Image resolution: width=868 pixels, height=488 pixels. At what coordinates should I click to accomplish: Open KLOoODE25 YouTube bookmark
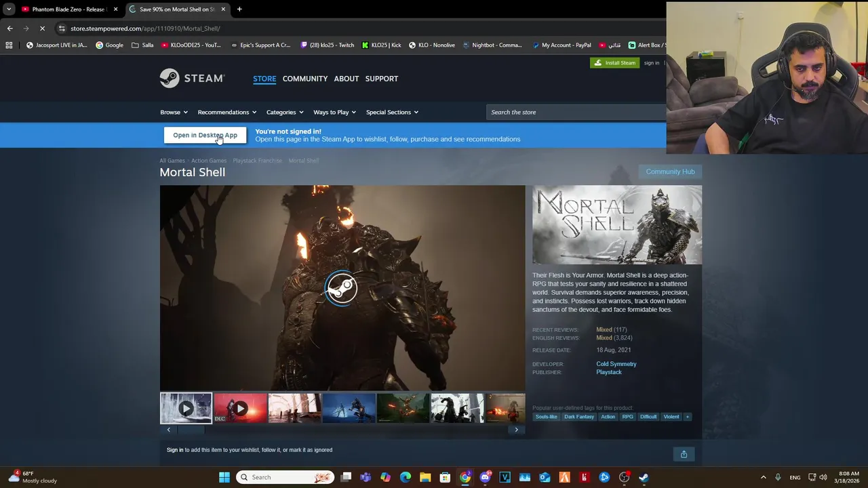191,45
